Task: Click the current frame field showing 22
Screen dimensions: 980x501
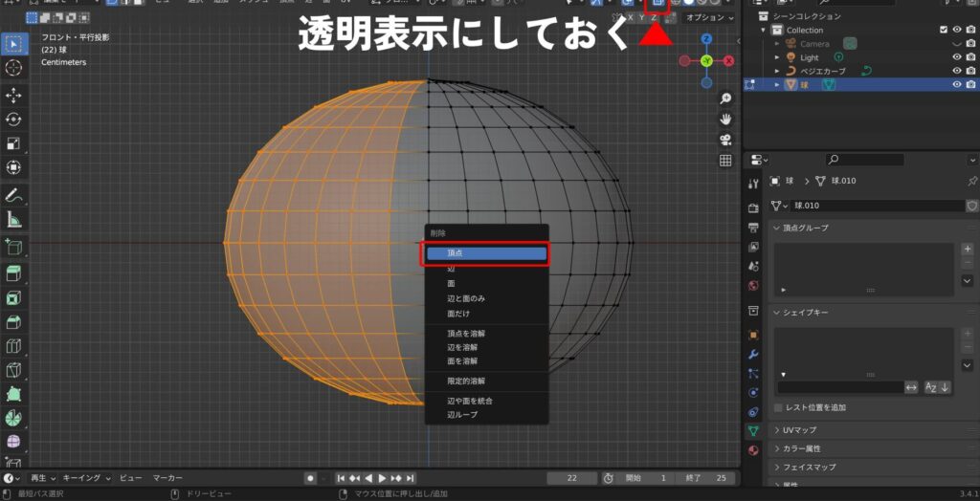Action: 570,478
